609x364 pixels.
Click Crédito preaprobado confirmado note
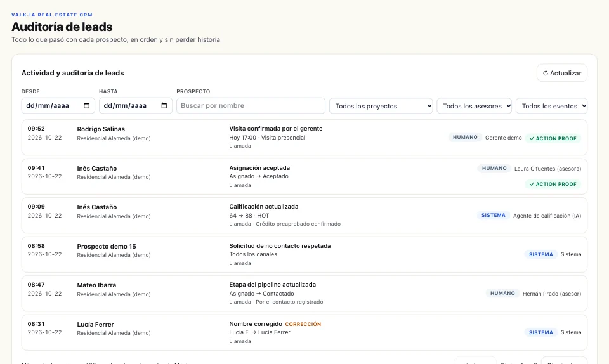pos(298,224)
